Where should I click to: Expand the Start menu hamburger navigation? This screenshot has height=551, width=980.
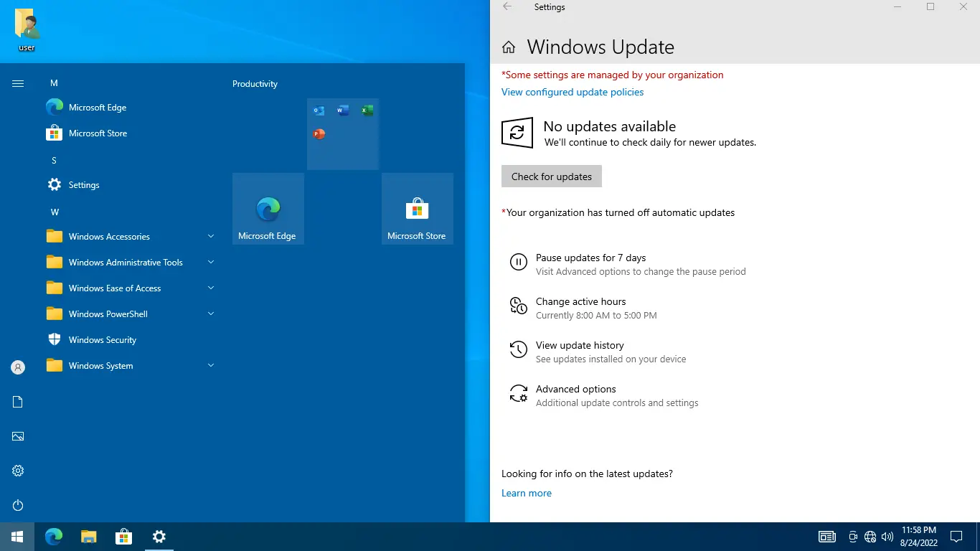[18, 83]
